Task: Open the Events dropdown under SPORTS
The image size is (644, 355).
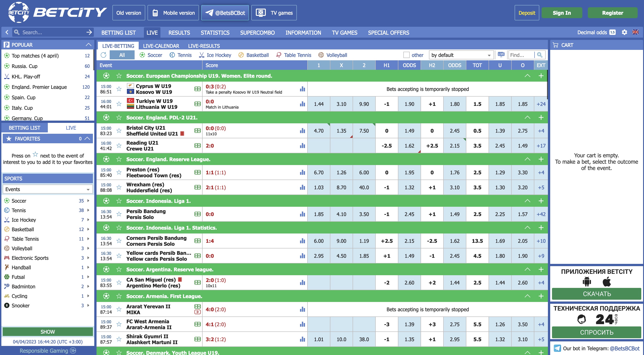Action: 48,189
